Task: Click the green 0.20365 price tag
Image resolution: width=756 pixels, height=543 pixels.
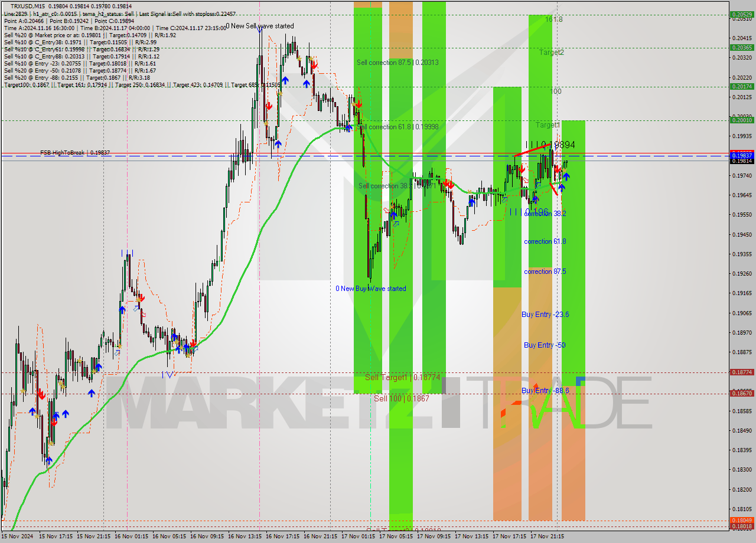Action: (741, 47)
